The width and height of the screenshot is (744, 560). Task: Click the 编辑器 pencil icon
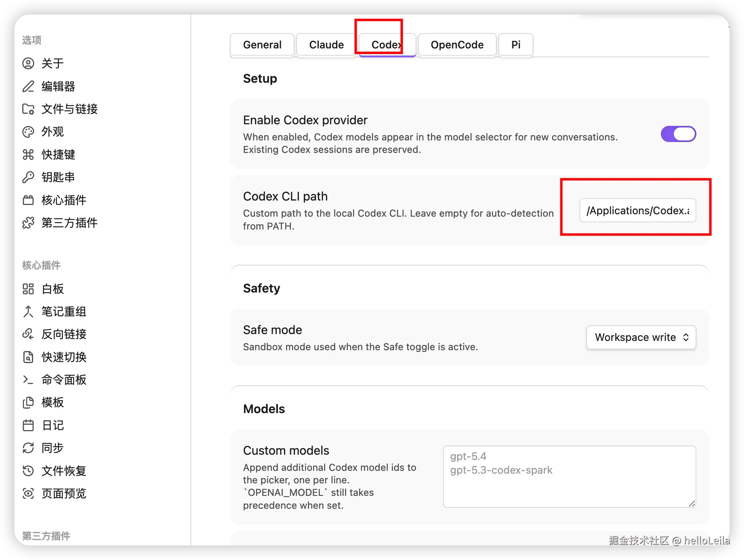pyautogui.click(x=28, y=86)
